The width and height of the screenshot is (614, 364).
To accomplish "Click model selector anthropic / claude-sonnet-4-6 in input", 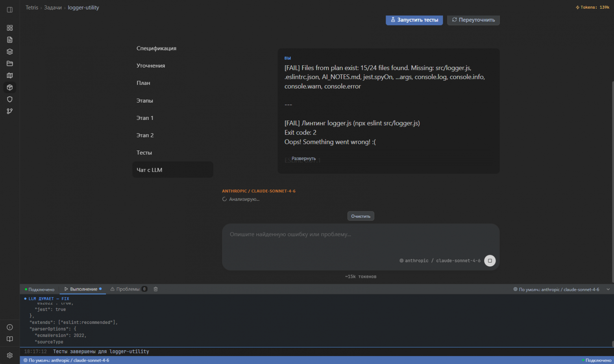I will click(440, 261).
